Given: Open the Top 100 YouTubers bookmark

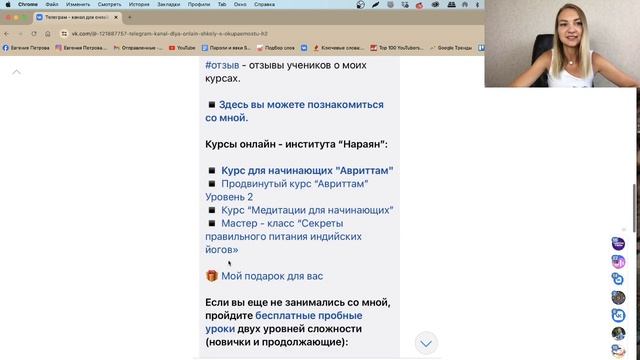Looking at the screenshot, I should [x=397, y=48].
